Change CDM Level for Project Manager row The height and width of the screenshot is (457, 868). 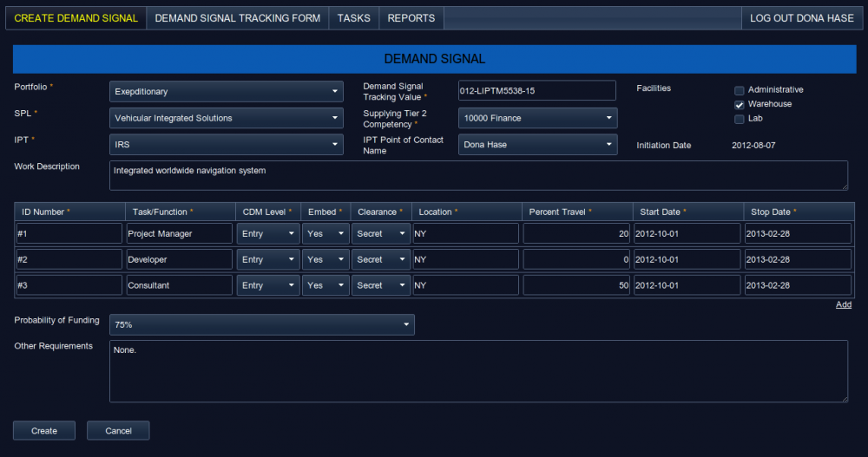pos(268,233)
